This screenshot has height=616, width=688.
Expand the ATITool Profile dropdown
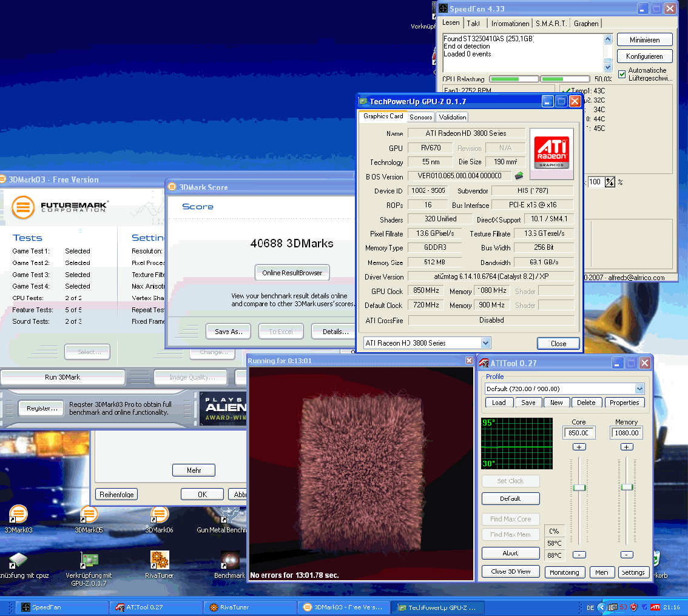pyautogui.click(x=639, y=389)
